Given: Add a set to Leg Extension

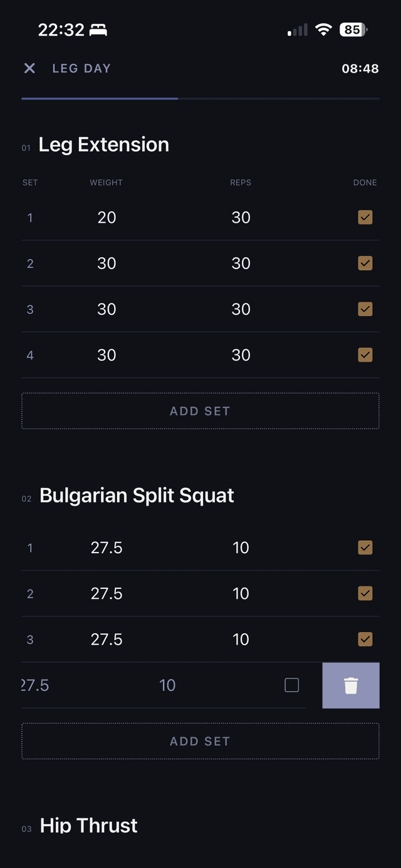Looking at the screenshot, I should click(x=200, y=411).
